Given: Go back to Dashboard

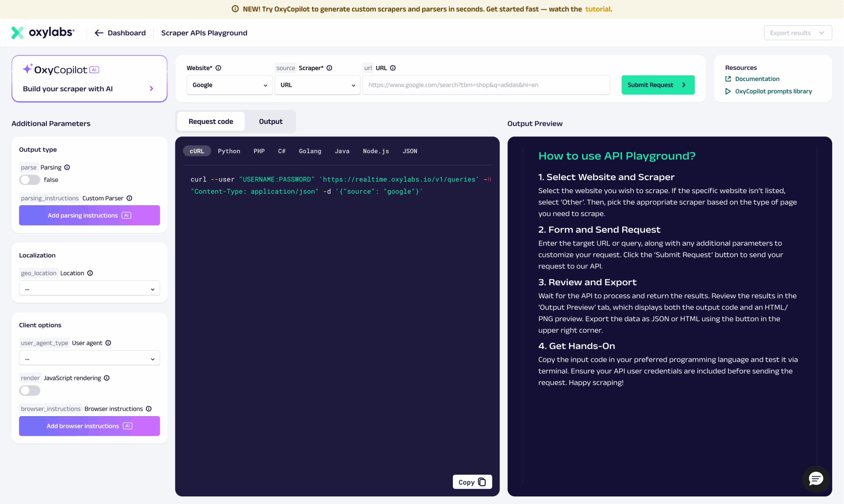Looking at the screenshot, I should tap(127, 33).
